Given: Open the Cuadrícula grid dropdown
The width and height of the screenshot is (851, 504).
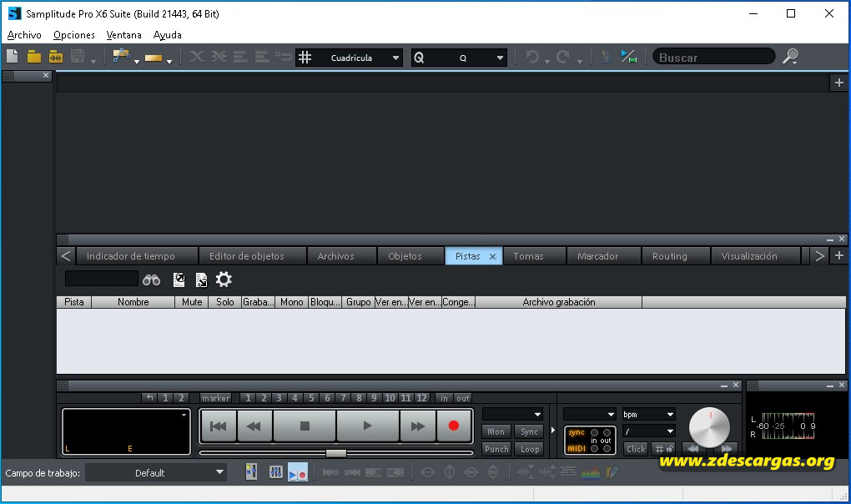Looking at the screenshot, I should [395, 58].
